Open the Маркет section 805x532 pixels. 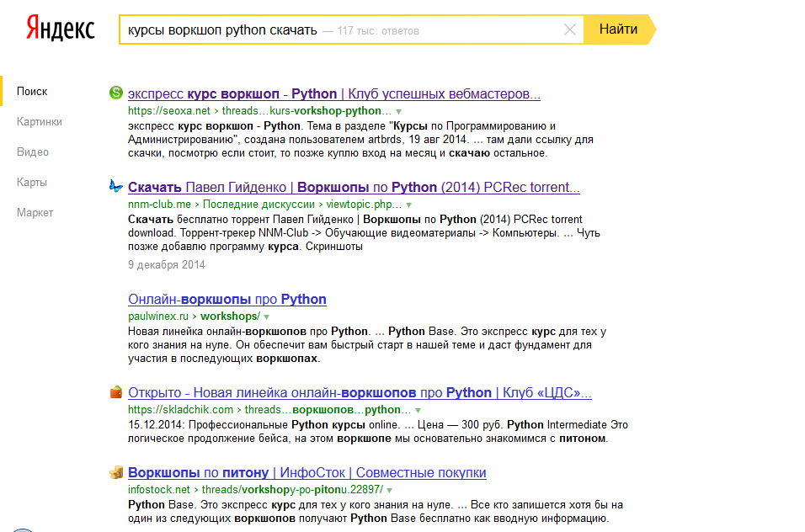tap(35, 213)
